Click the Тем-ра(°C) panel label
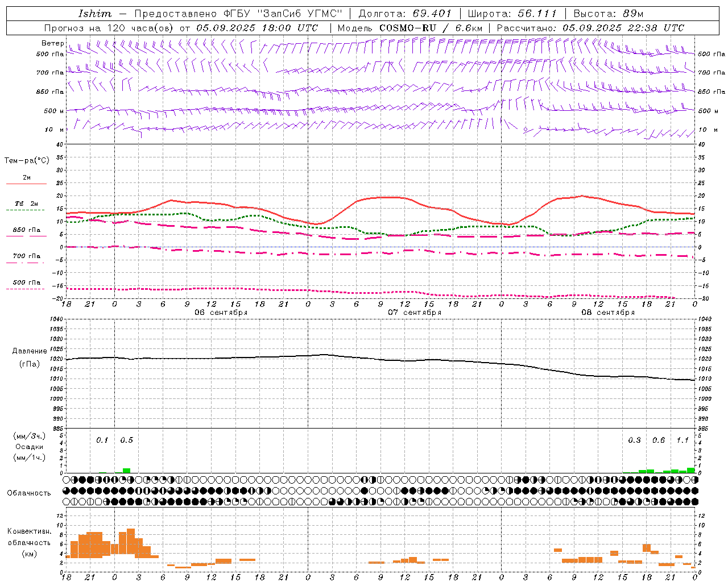 point(27,161)
